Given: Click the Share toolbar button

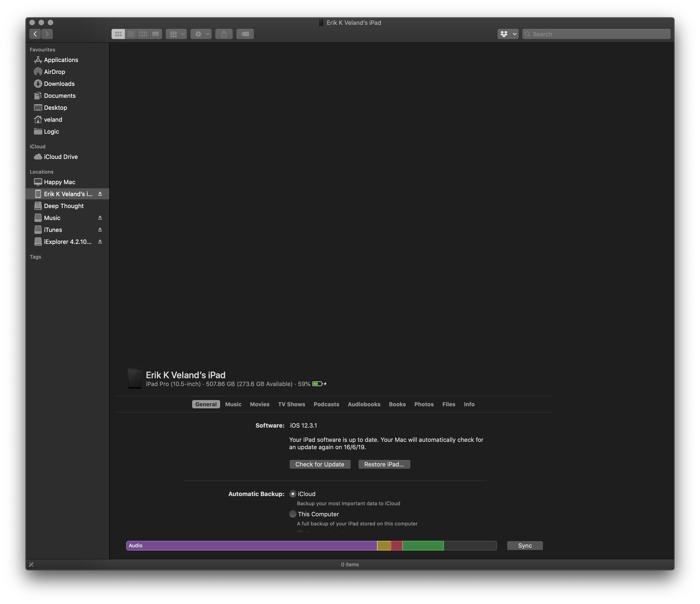Looking at the screenshot, I should coord(224,34).
